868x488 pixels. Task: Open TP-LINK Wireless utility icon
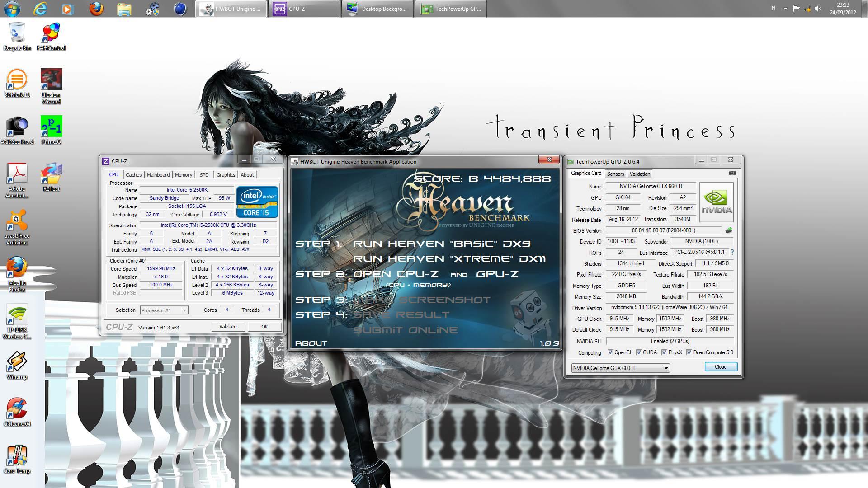tap(17, 322)
